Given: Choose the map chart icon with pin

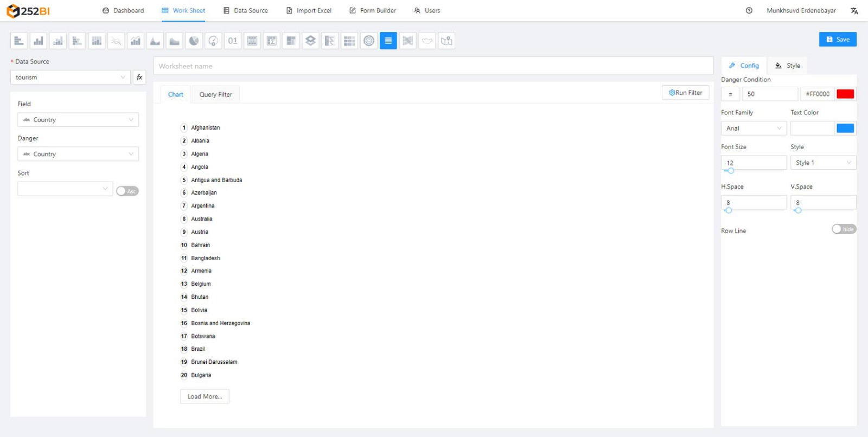Looking at the screenshot, I should pos(446,41).
